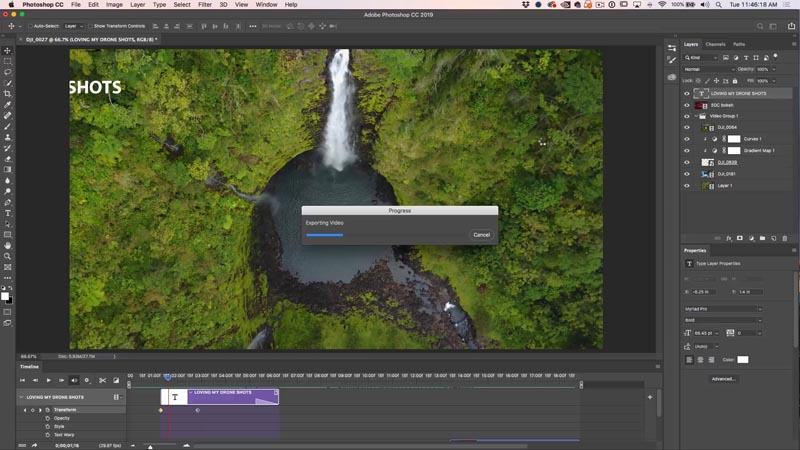The height and width of the screenshot is (450, 800).
Task: Switch to the Channels tab
Action: (x=715, y=44)
